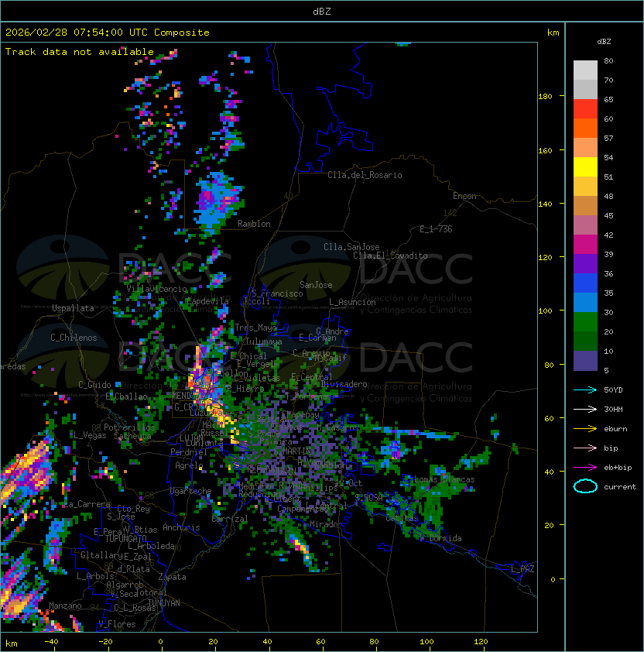
Task: Click the white 30HM arrow icon
Action: [x=585, y=409]
